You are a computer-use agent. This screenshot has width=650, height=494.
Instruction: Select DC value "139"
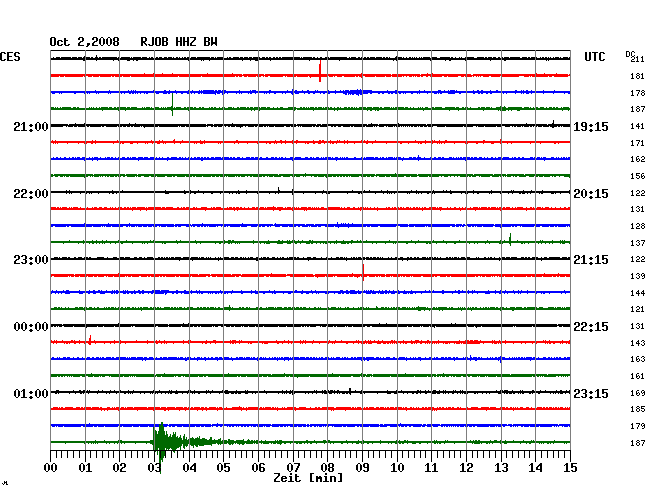638,276
